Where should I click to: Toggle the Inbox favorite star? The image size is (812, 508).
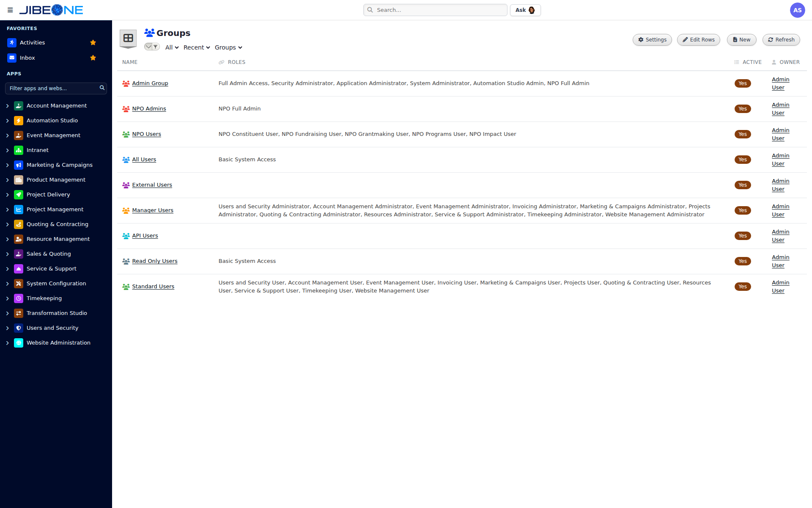click(x=93, y=58)
